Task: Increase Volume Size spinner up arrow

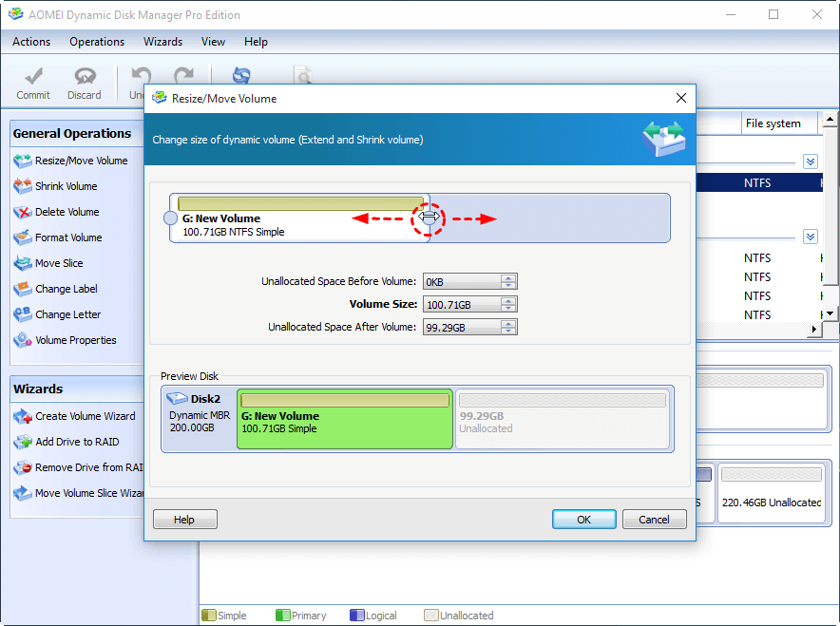Action: [x=508, y=301]
